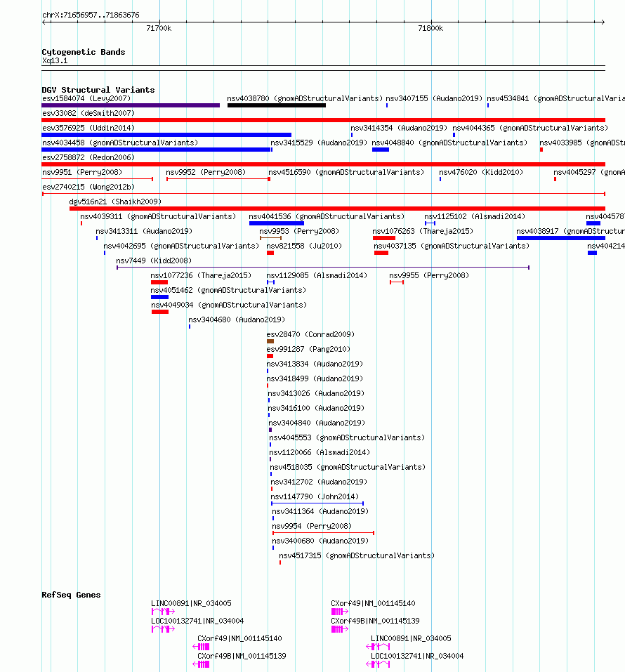Open variant dgv516n21 (Shaikh2009)
The image size is (625, 672).
coord(115,202)
